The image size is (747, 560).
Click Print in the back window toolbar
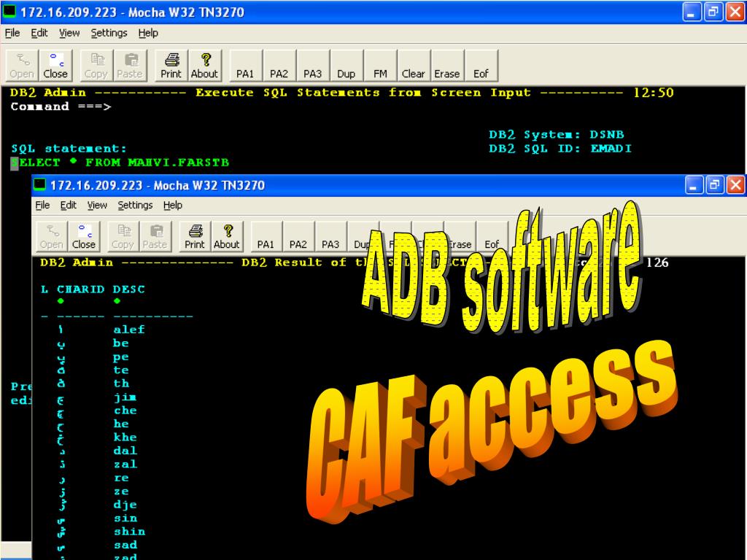pos(171,65)
